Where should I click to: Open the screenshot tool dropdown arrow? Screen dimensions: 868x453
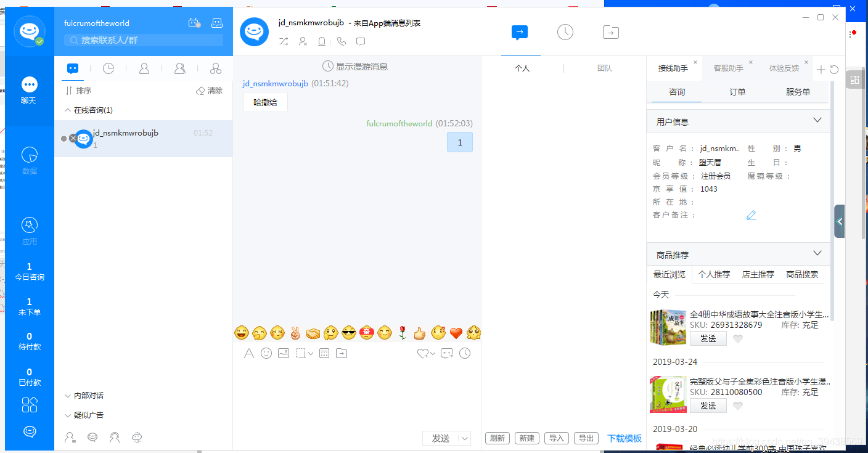[310, 354]
